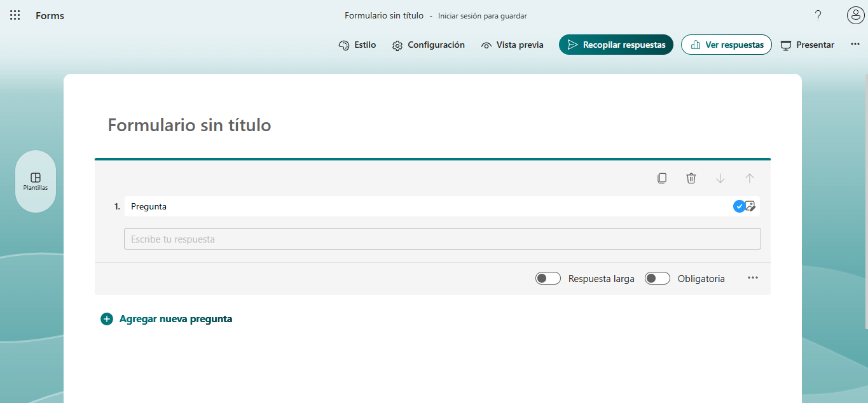Click the help question mark icon

point(818,15)
